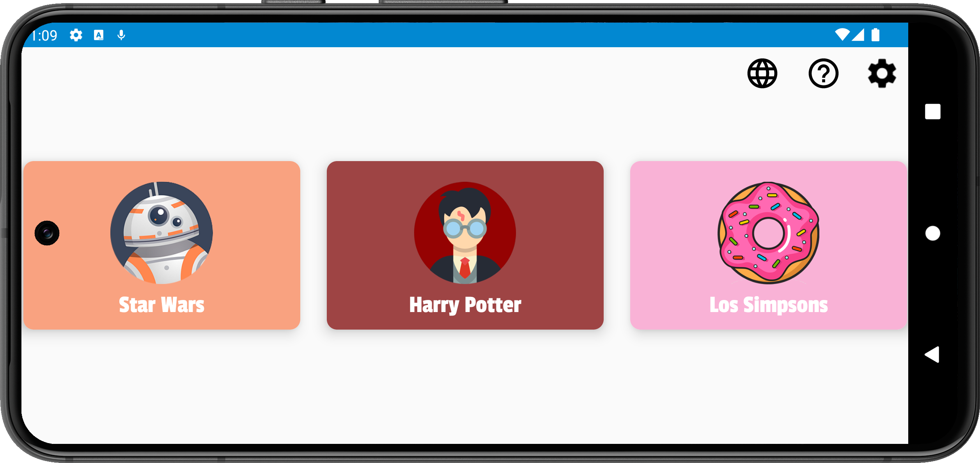Viewport: 980px width, 463px height.
Task: Tap the Android home circle button
Action: pos(932,233)
